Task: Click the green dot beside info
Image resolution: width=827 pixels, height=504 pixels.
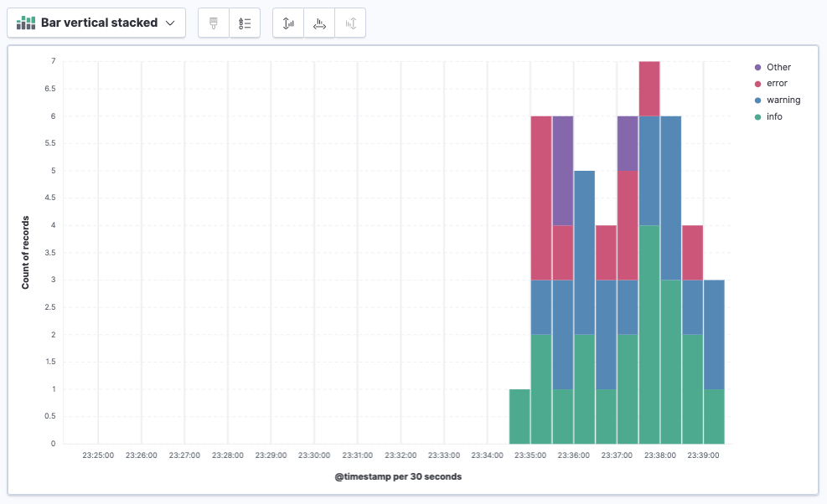Action: (757, 116)
